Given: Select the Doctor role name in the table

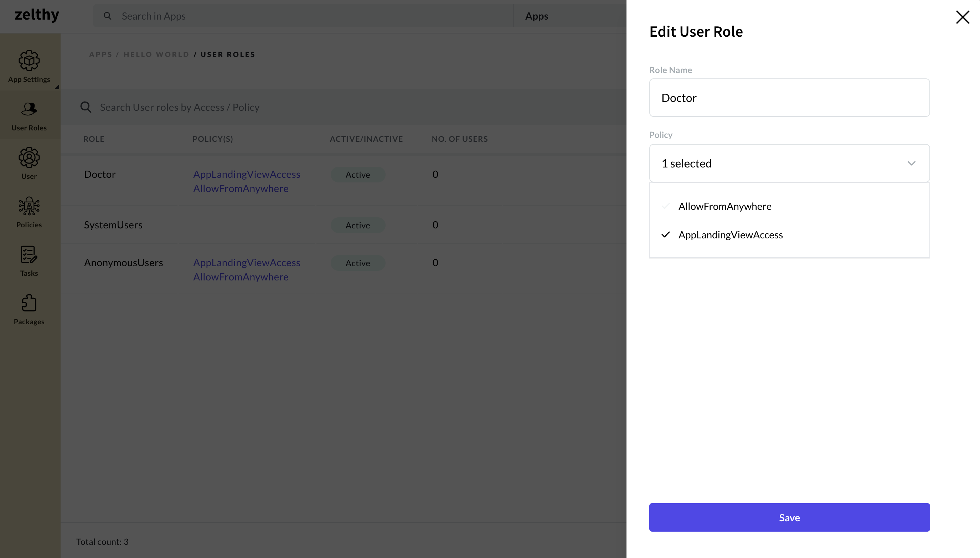Looking at the screenshot, I should click(100, 174).
